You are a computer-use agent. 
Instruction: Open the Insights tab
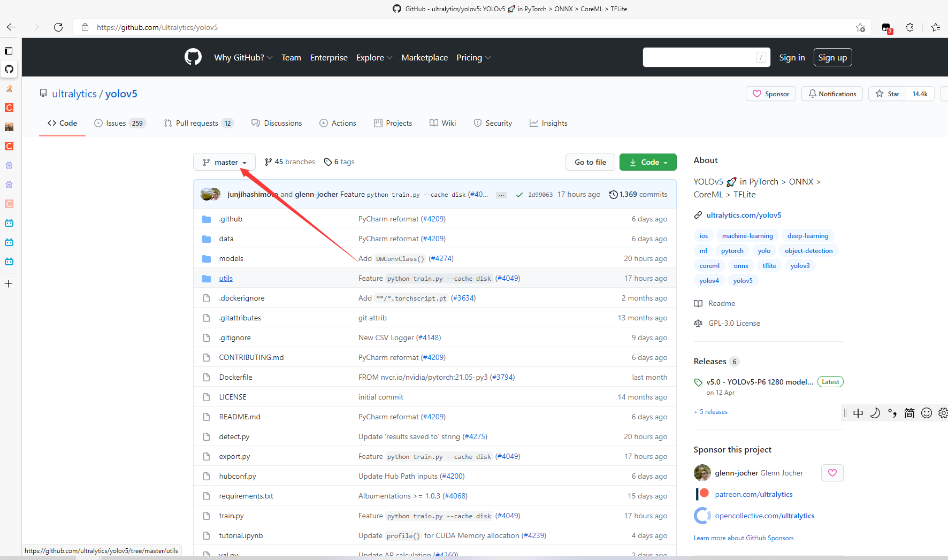(x=548, y=123)
